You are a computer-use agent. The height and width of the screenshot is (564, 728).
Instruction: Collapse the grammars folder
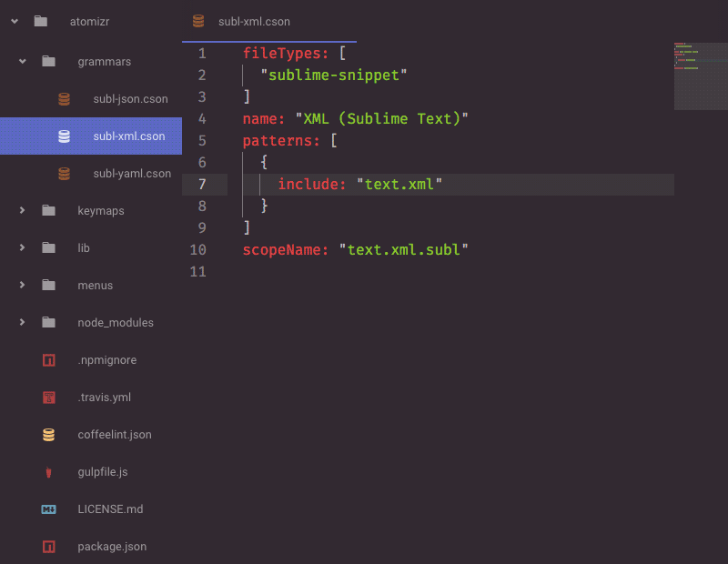tap(21, 61)
